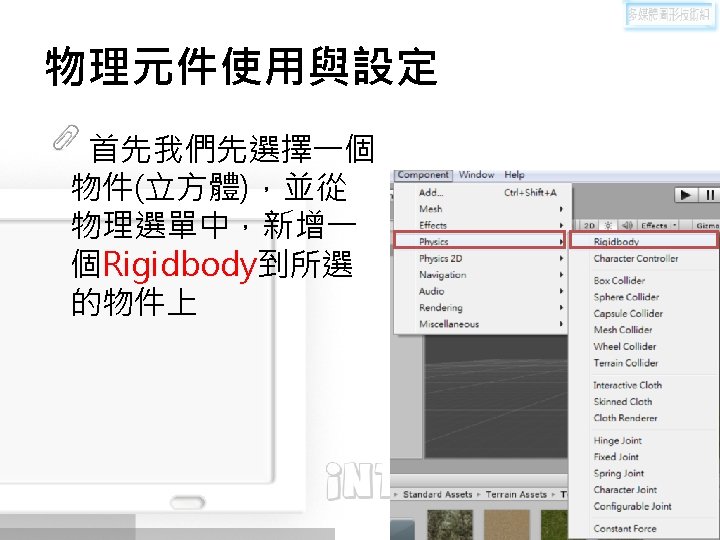Click the Miscellaneous submenu arrow
The image size is (720, 540).
pyautogui.click(x=561, y=324)
